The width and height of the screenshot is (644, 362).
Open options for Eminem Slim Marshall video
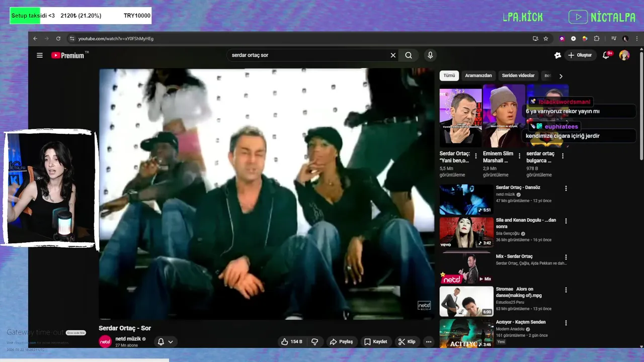click(519, 156)
